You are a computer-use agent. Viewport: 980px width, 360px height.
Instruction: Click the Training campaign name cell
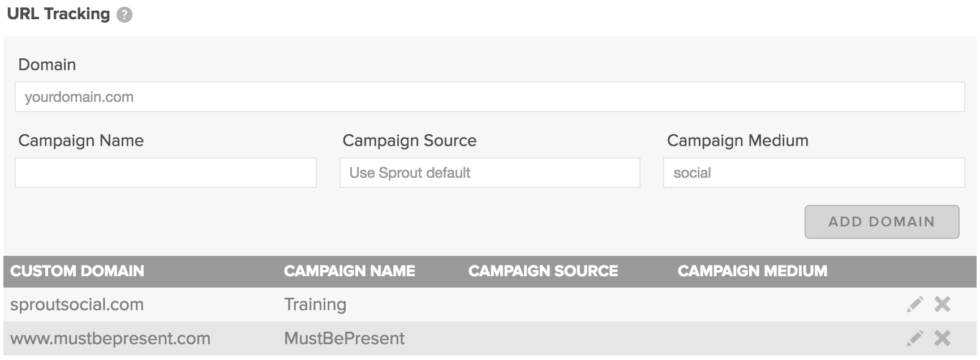point(315,305)
